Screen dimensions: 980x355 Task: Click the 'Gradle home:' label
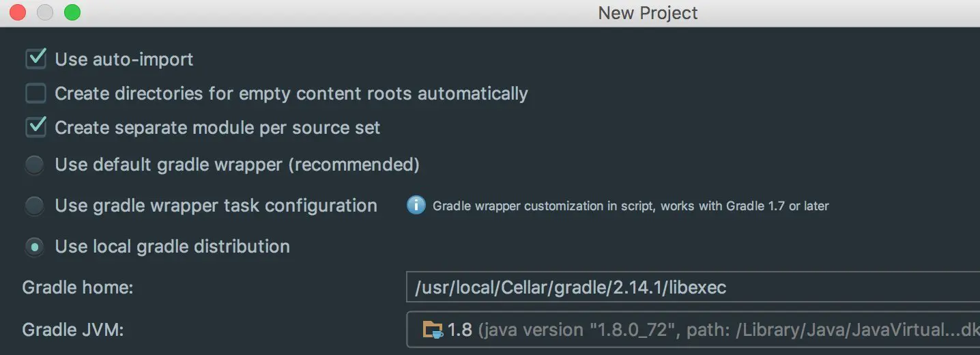[78, 287]
